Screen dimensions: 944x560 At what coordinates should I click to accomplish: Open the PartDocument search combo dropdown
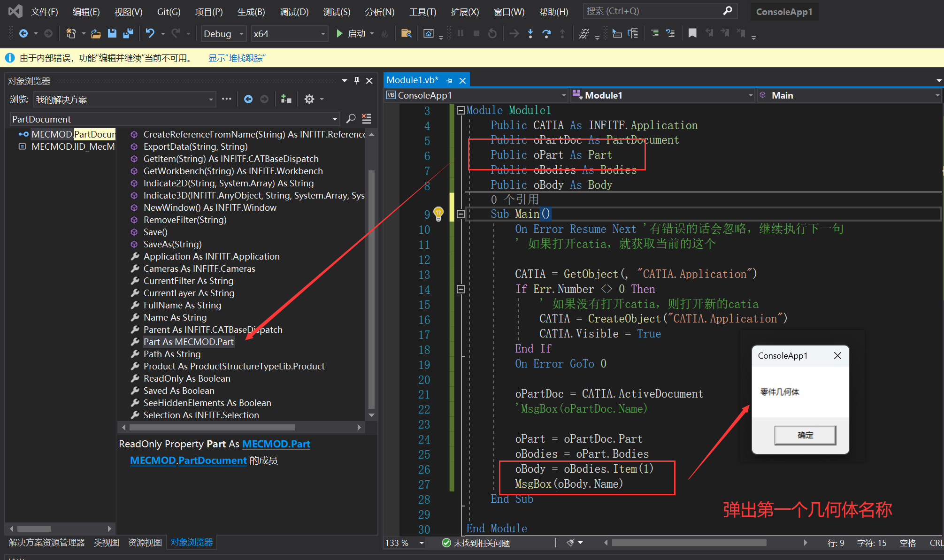[335, 119]
